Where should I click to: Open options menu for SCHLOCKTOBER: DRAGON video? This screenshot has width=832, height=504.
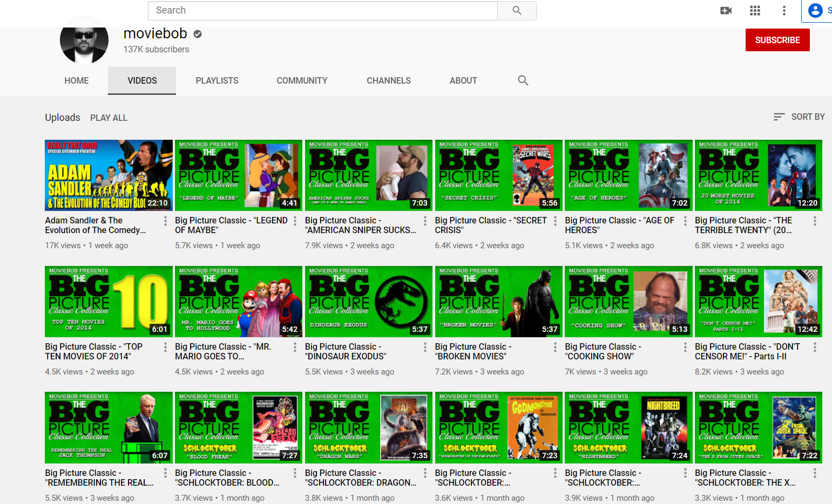pos(425,473)
